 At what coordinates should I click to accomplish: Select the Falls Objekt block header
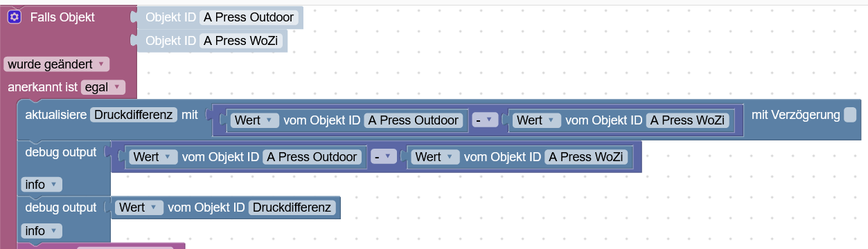(x=62, y=17)
